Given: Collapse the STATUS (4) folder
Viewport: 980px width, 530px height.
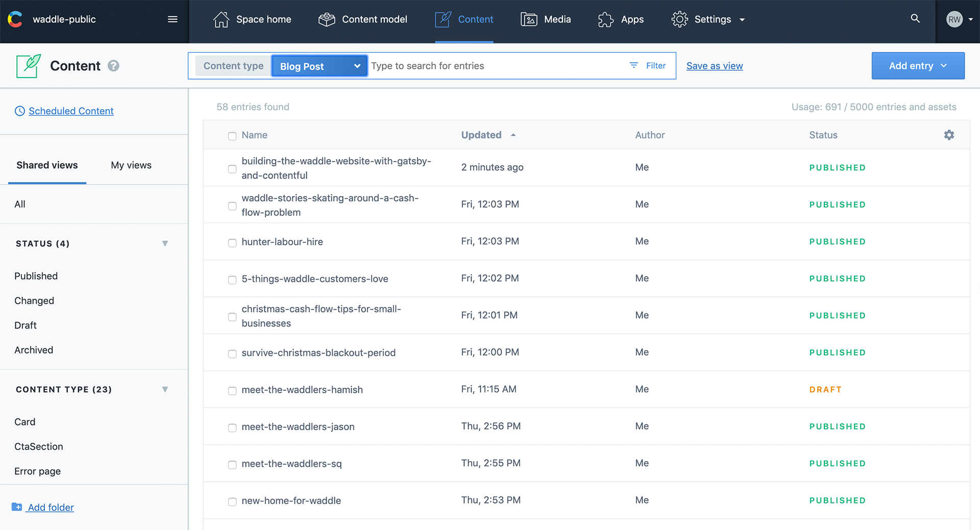Looking at the screenshot, I should [x=165, y=243].
